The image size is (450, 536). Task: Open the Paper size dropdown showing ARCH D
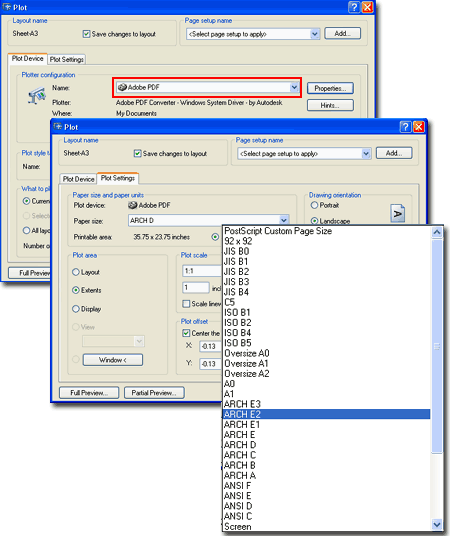coord(209,220)
